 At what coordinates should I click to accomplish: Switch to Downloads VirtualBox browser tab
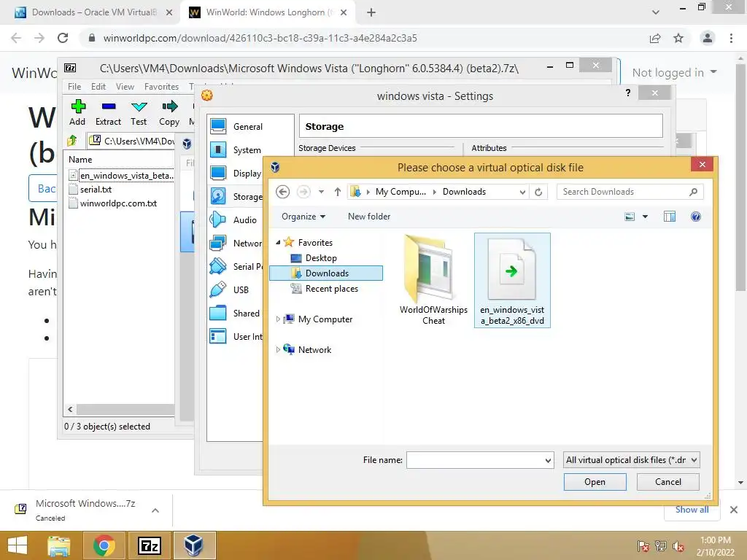pos(93,12)
